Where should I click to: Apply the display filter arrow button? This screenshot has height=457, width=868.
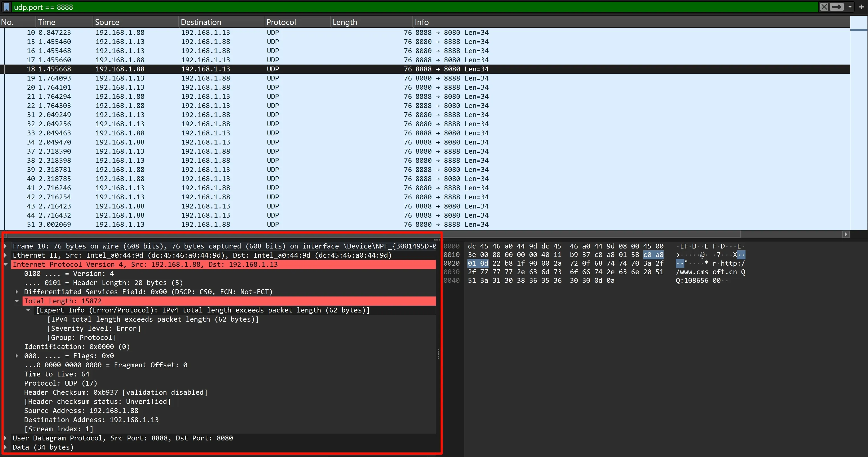click(x=836, y=7)
